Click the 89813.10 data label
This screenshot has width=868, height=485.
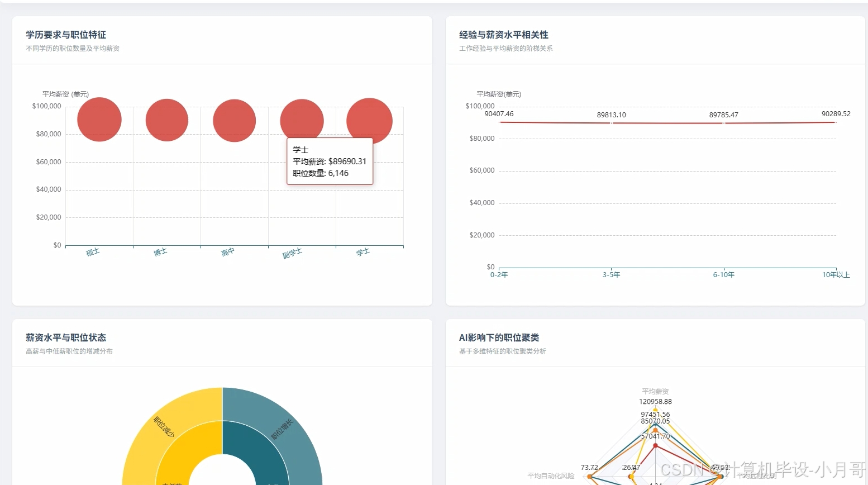coord(612,115)
